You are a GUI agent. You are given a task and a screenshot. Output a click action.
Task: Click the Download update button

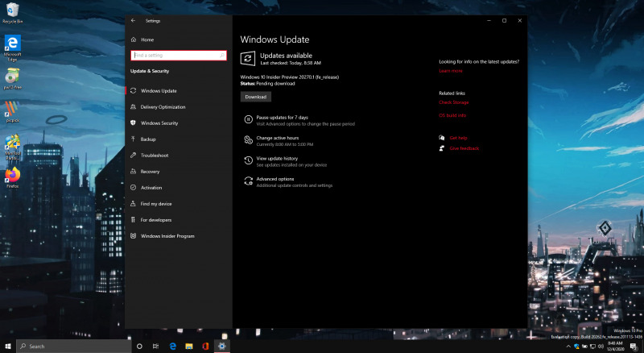click(255, 97)
